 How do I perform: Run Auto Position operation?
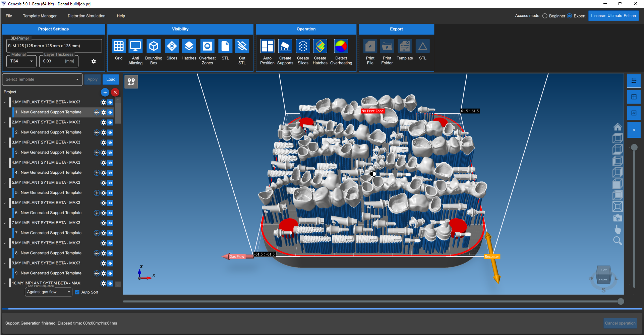(267, 46)
